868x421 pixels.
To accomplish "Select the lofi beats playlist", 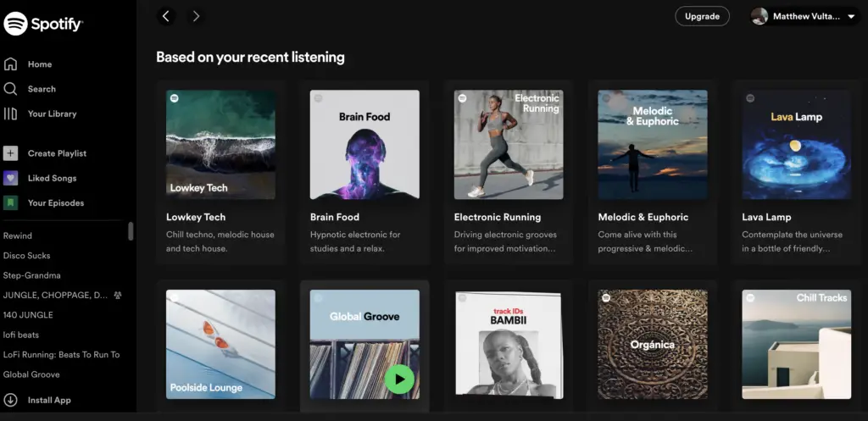I will (21, 335).
